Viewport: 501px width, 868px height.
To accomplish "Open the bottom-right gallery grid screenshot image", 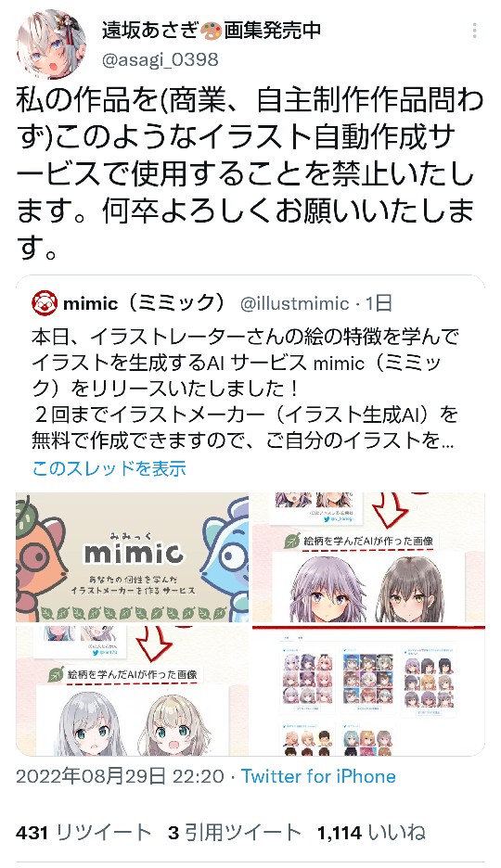I will click(x=368, y=691).
